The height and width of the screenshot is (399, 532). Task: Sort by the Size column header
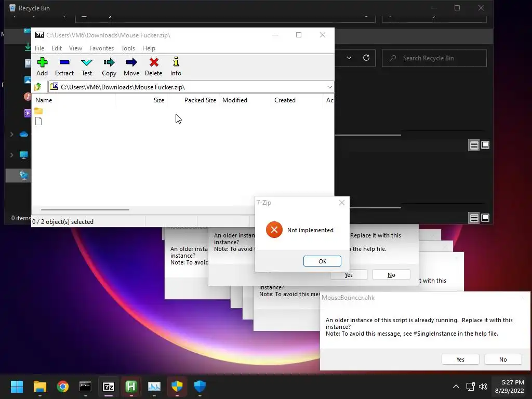tap(141, 100)
